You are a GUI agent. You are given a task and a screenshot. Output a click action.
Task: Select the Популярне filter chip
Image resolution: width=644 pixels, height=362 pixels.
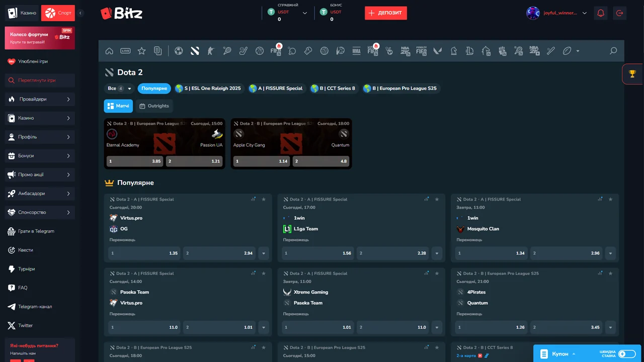pos(154,88)
